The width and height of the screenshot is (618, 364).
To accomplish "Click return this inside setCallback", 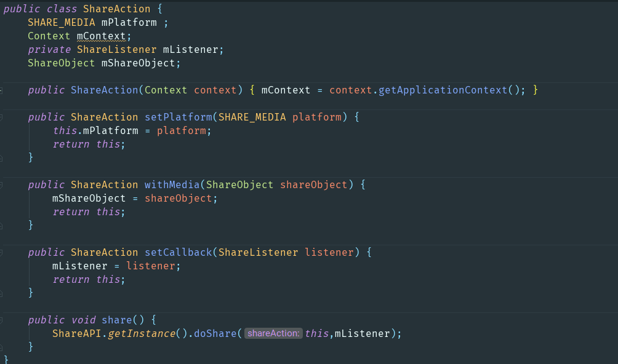I will [x=86, y=280].
